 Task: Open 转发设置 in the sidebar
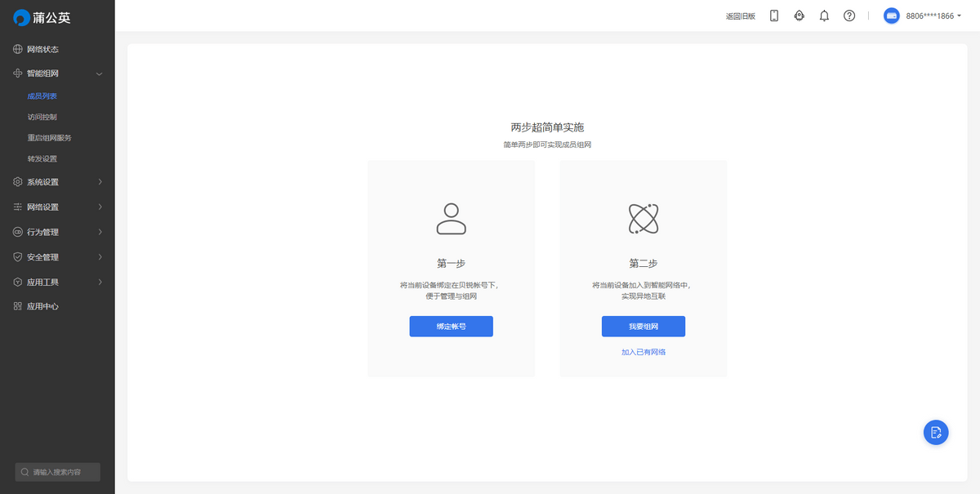tap(42, 158)
